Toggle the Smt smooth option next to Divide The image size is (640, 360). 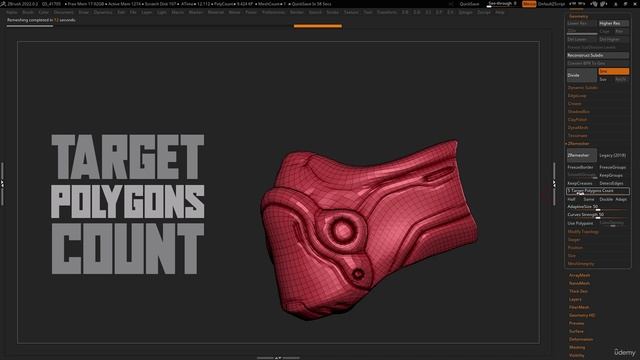[x=613, y=71]
